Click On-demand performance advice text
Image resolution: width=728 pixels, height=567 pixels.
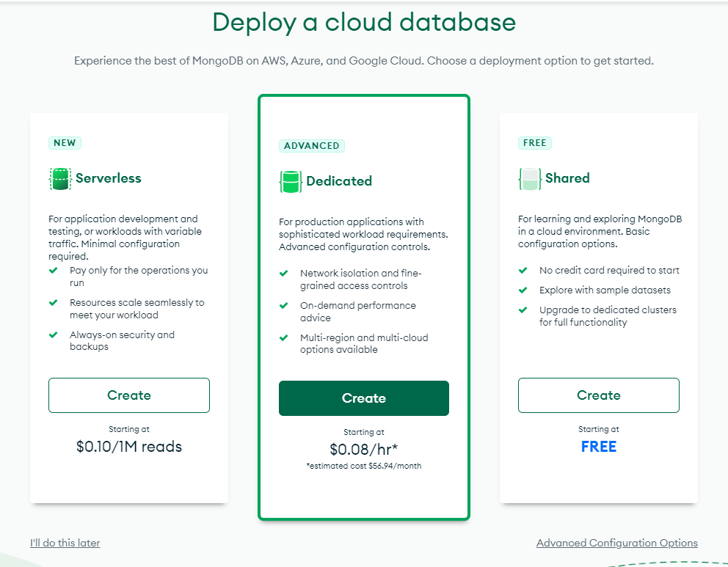coord(358,311)
